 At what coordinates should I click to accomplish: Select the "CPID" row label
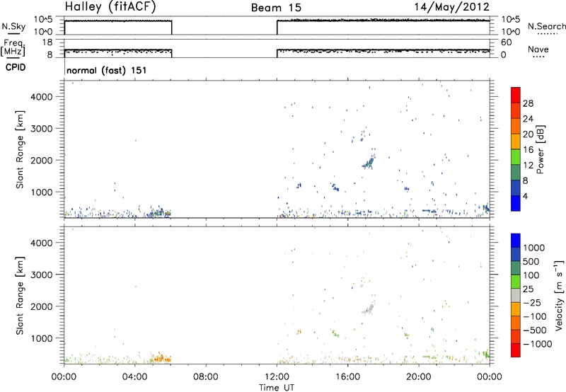pos(16,67)
